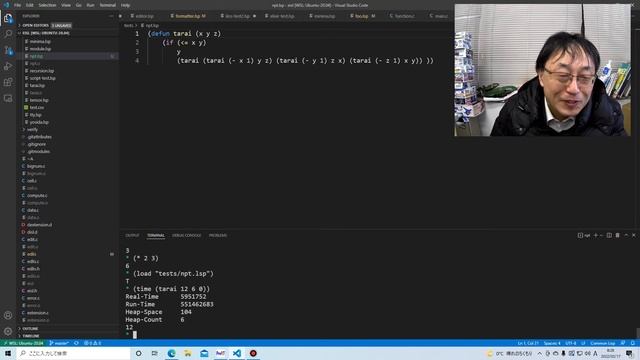Image resolution: width=640 pixels, height=360 pixels.
Task: Click the UTF-8 encoding status item
Action: pos(571,343)
